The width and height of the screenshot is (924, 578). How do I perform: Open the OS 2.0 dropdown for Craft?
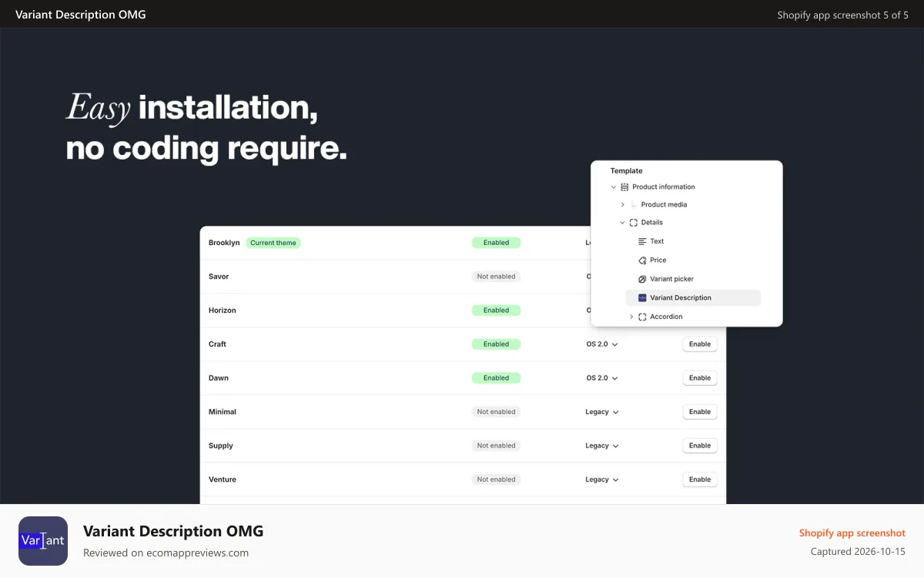pyautogui.click(x=602, y=344)
